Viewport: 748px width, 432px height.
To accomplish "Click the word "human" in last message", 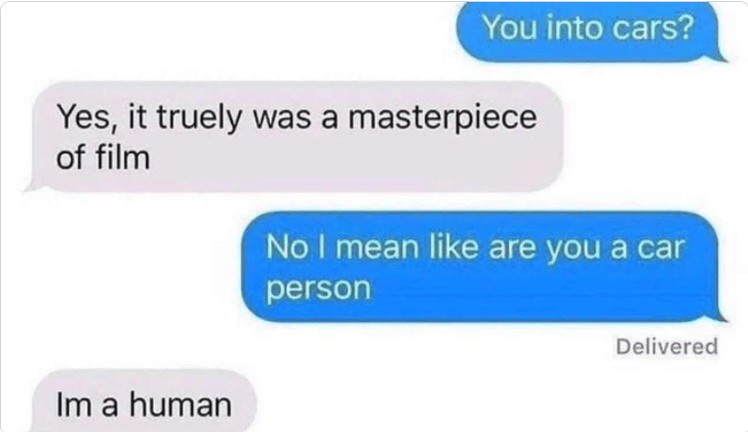I will point(181,404).
